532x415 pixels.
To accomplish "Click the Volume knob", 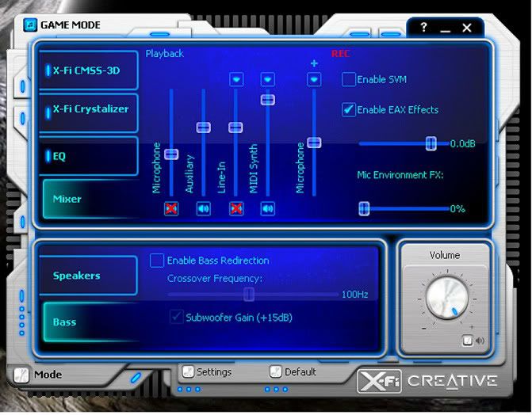I will tap(447, 299).
